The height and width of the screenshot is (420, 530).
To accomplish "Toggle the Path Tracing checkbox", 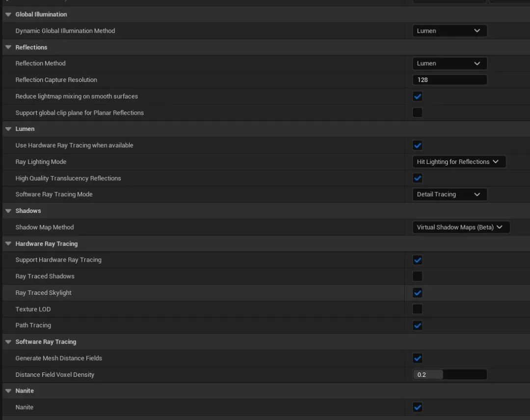I will (418, 325).
